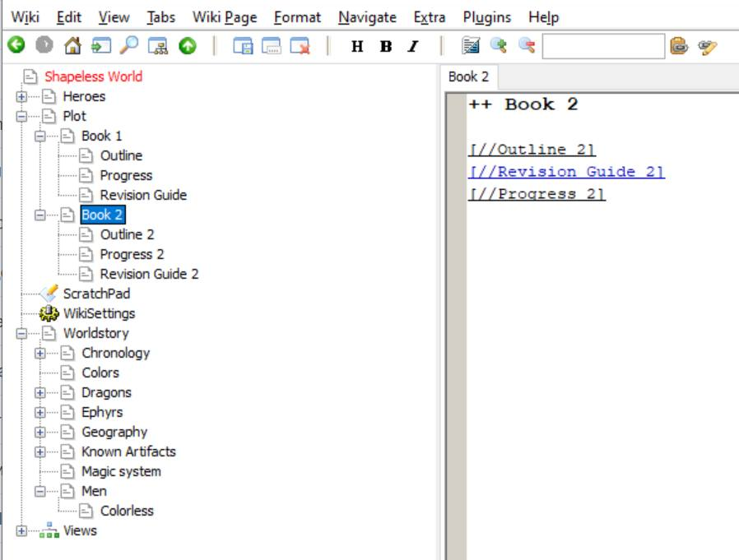Image resolution: width=739 pixels, height=560 pixels.
Task: Collapse the Men tree node
Action: [40, 491]
